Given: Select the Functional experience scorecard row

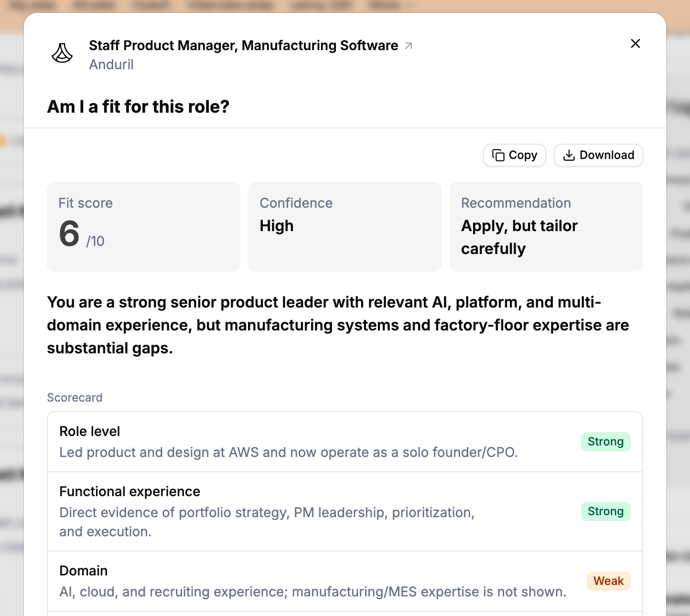Looking at the screenshot, I should (x=345, y=511).
